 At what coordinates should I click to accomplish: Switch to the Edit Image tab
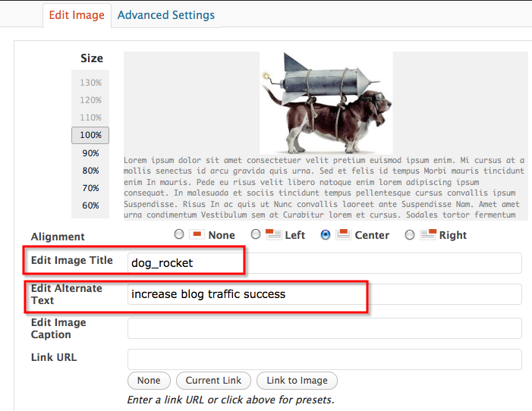77,15
